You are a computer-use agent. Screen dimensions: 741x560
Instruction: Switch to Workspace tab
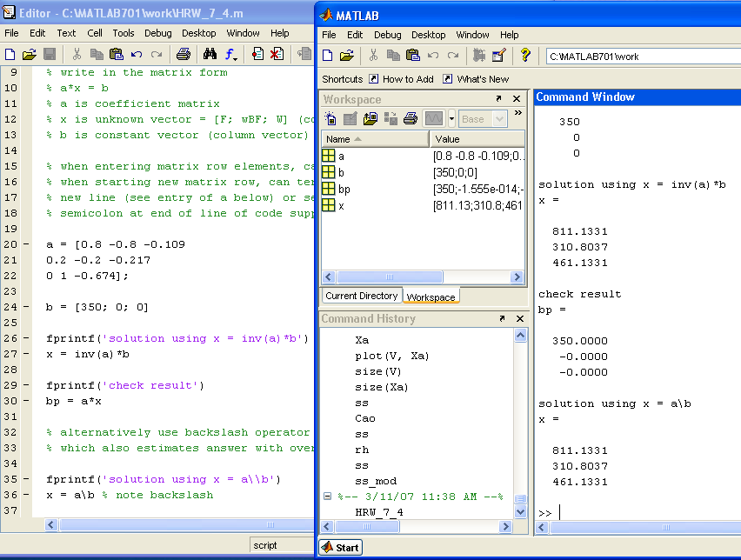click(431, 297)
